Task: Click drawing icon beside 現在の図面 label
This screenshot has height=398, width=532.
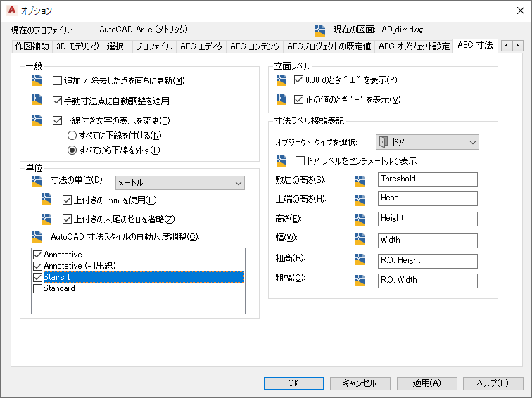Action: 320,30
